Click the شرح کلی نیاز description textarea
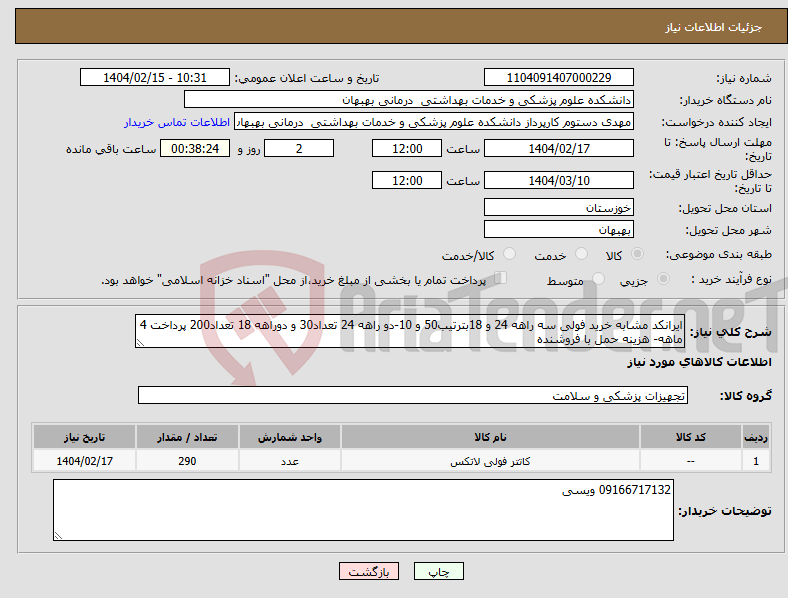788x598 pixels. click(x=410, y=332)
